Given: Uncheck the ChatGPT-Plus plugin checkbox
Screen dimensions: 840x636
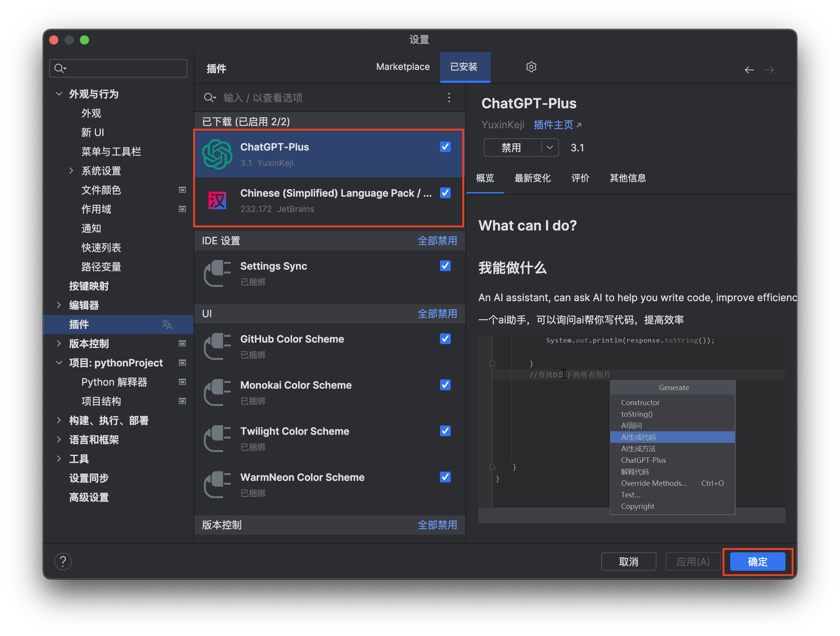Looking at the screenshot, I should 445,147.
